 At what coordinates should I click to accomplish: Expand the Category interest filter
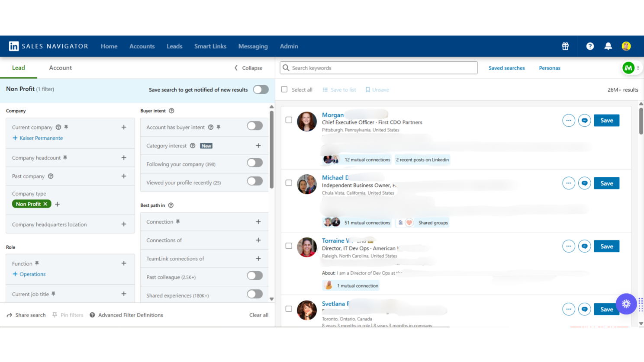pos(258,146)
